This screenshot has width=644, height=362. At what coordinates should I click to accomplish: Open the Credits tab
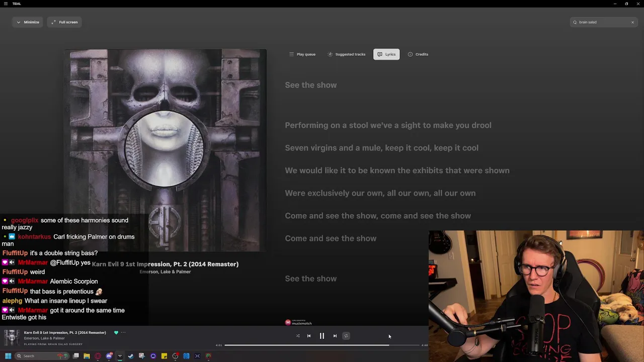pyautogui.click(x=418, y=54)
